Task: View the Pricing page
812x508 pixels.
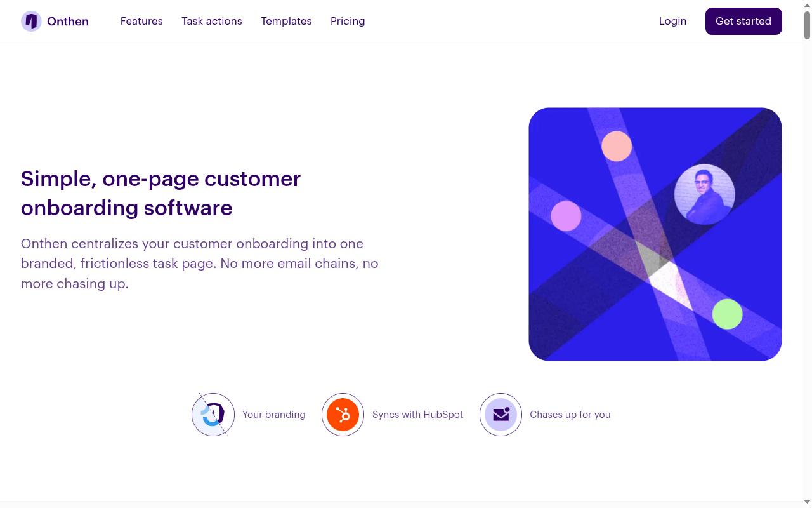Action: coord(348,21)
